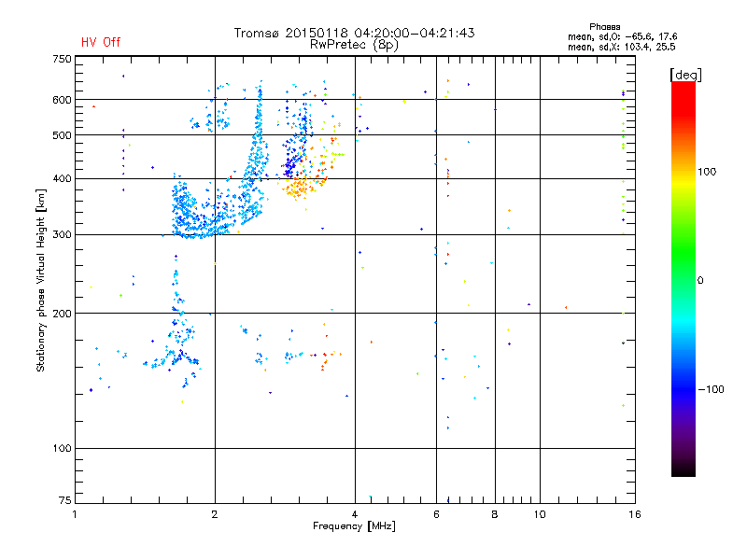747x560 pixels.
Task: Click the 'RwPretec (8p)' subtitle
Action: (x=354, y=45)
